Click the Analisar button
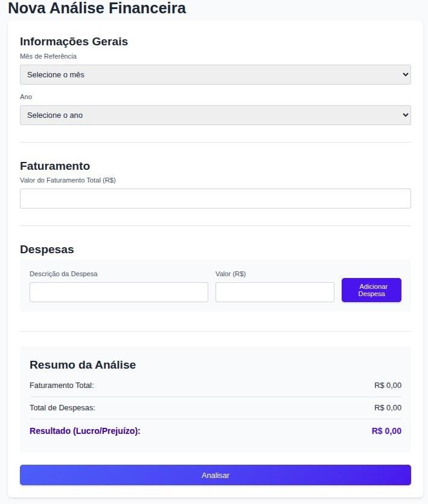This screenshot has width=428, height=504. [215, 475]
